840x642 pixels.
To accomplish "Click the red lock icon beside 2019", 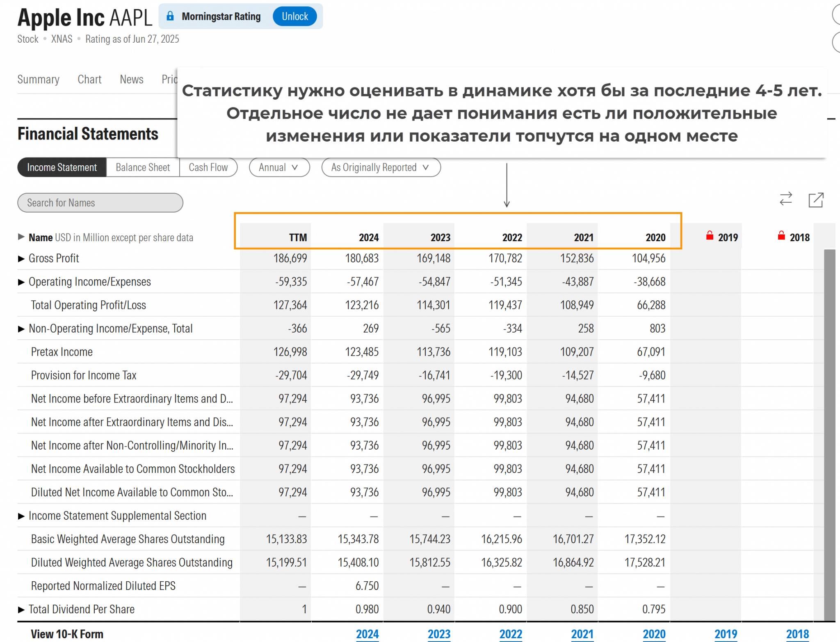I will coord(710,235).
